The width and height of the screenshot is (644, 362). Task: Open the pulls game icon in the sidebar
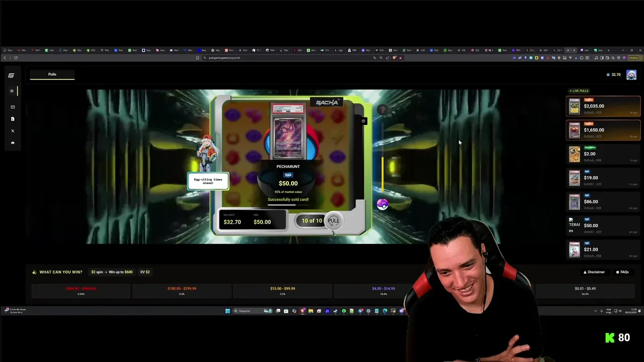[x=12, y=91]
